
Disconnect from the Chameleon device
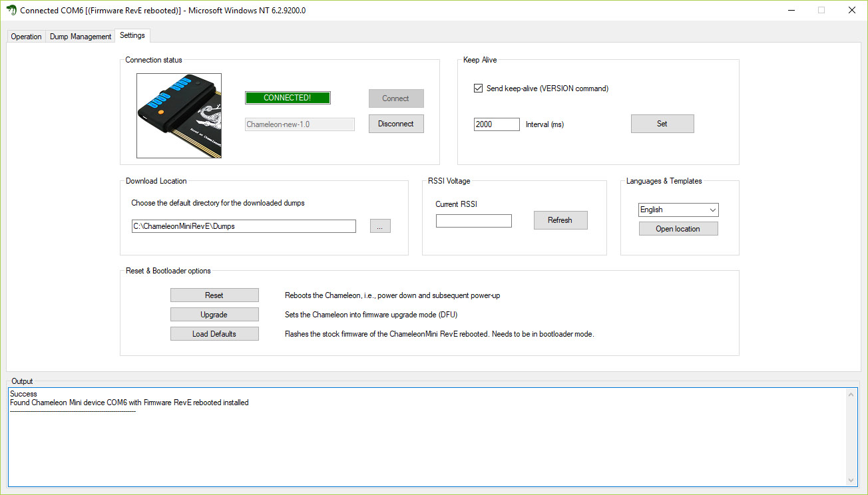[396, 124]
